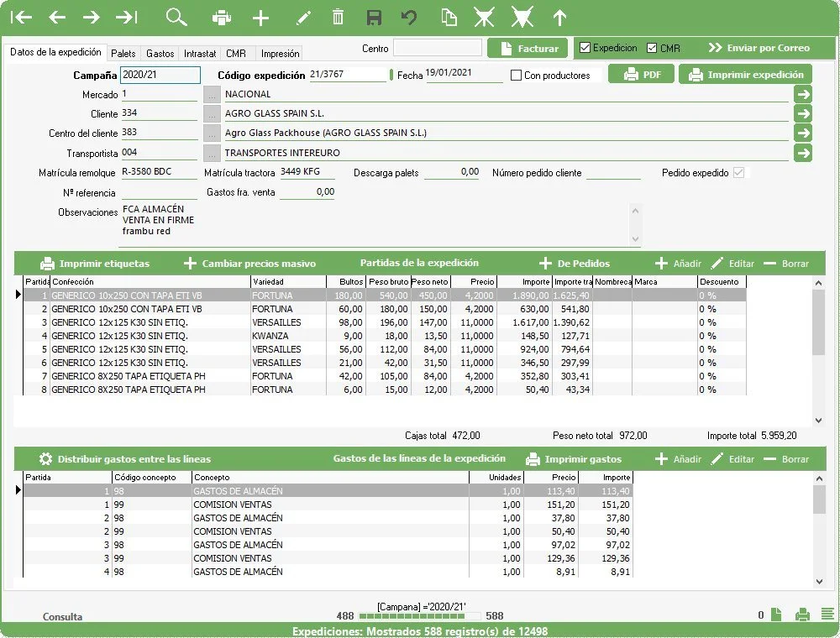Open Mercado NACIONAL details arrow
Image resolution: width=840 pixels, height=638 pixels.
(x=803, y=94)
